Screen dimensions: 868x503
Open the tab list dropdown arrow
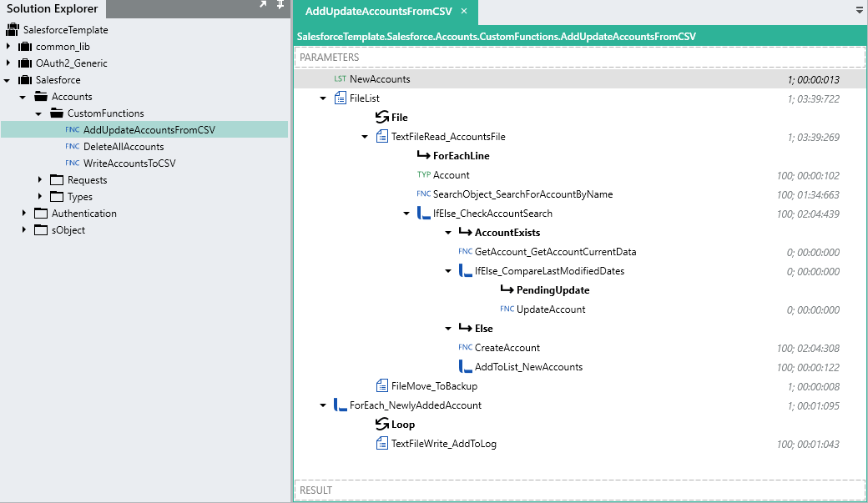click(860, 11)
